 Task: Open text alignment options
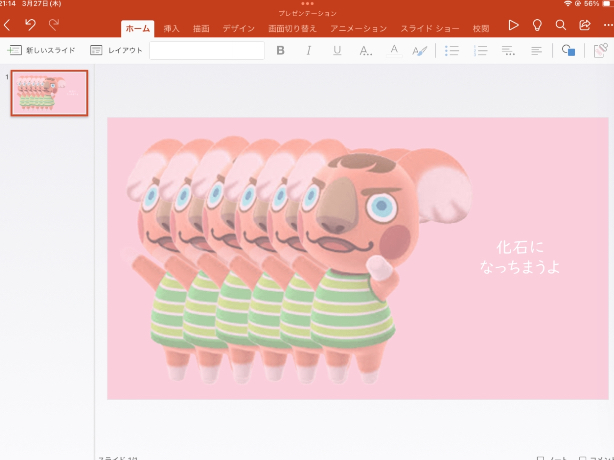pos(536,51)
